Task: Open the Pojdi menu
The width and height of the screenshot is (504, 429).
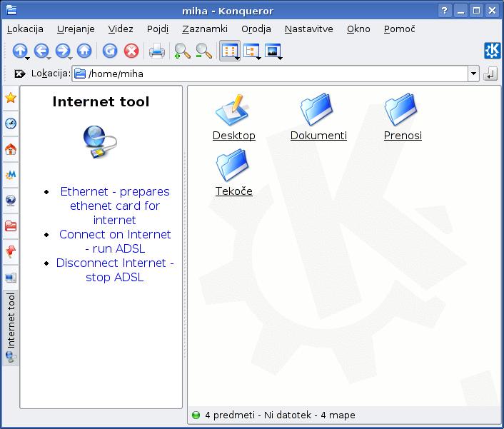Action: tap(158, 29)
